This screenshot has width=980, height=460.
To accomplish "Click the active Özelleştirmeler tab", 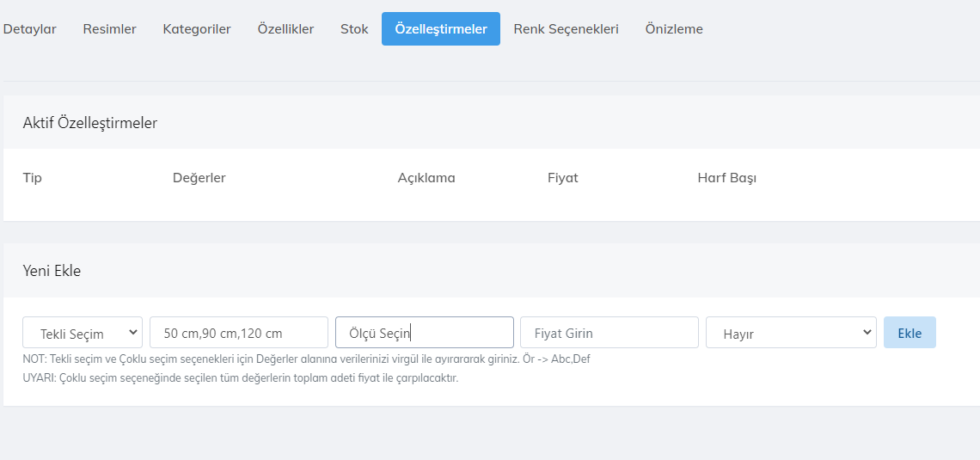I will (440, 29).
